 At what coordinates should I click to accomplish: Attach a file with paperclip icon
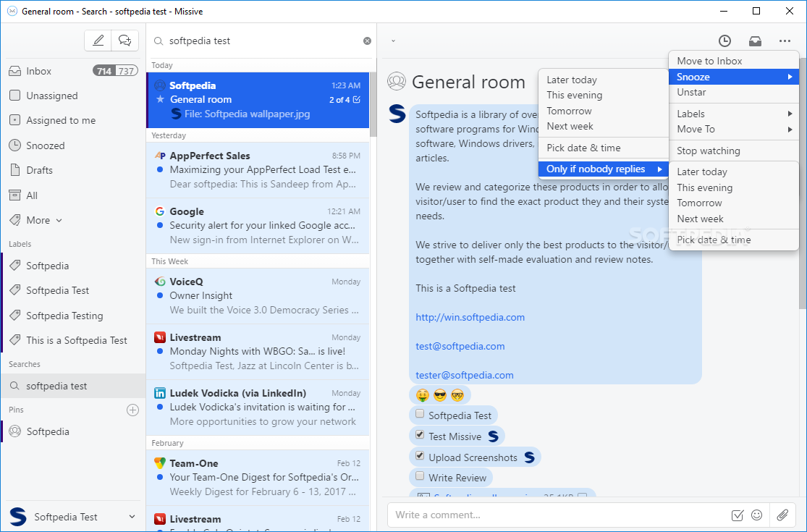(x=783, y=515)
